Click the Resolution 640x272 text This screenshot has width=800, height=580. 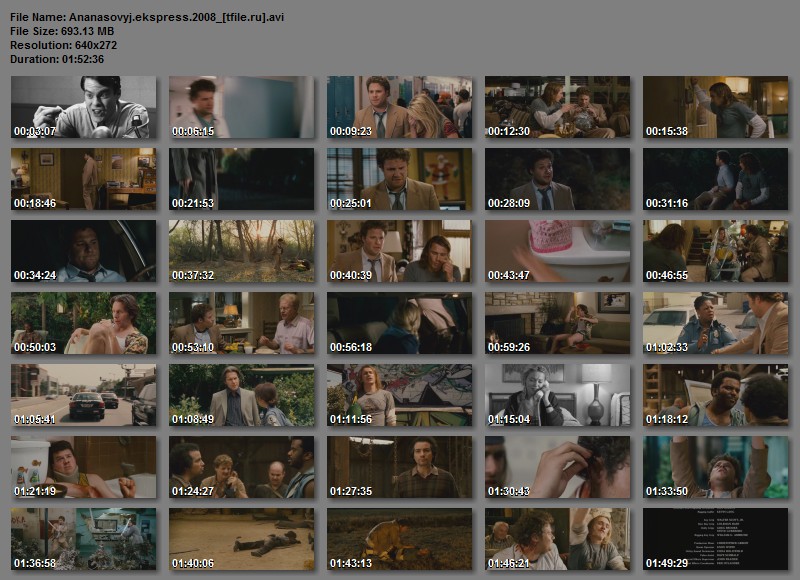(64, 45)
